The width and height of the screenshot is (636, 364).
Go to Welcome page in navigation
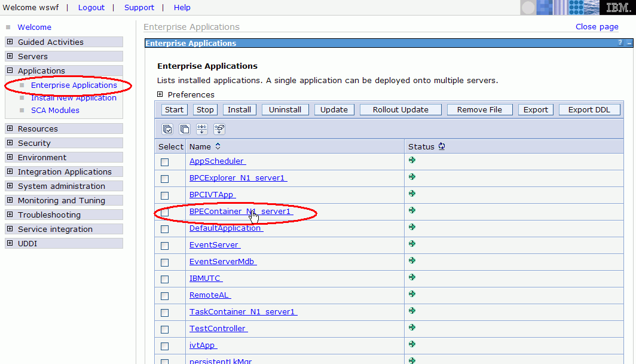coord(35,27)
